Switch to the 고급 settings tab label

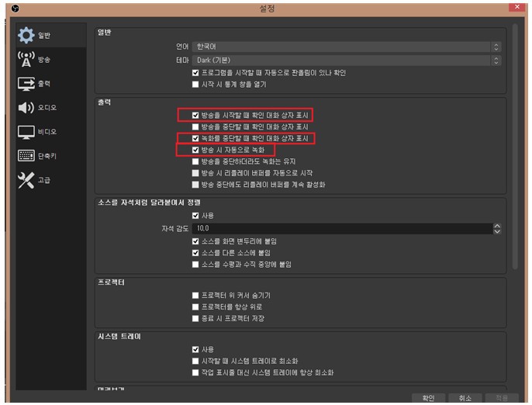click(x=44, y=180)
